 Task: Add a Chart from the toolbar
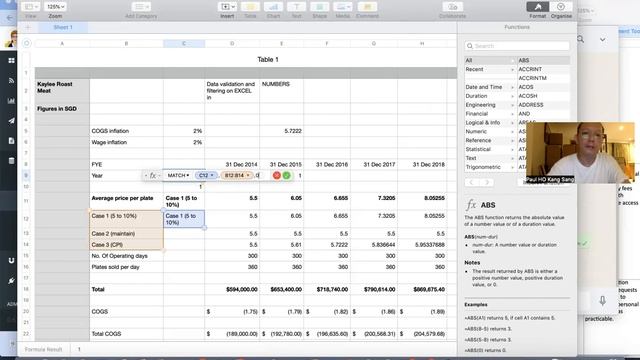pos(273,7)
